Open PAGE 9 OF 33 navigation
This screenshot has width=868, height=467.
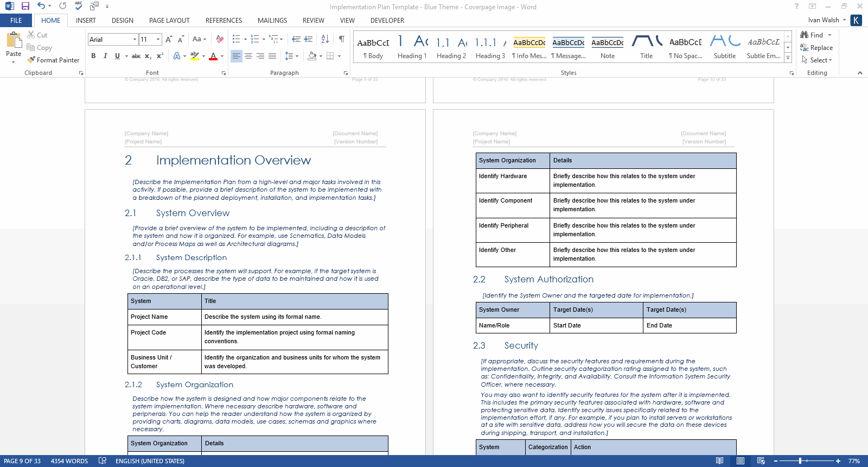(22, 461)
